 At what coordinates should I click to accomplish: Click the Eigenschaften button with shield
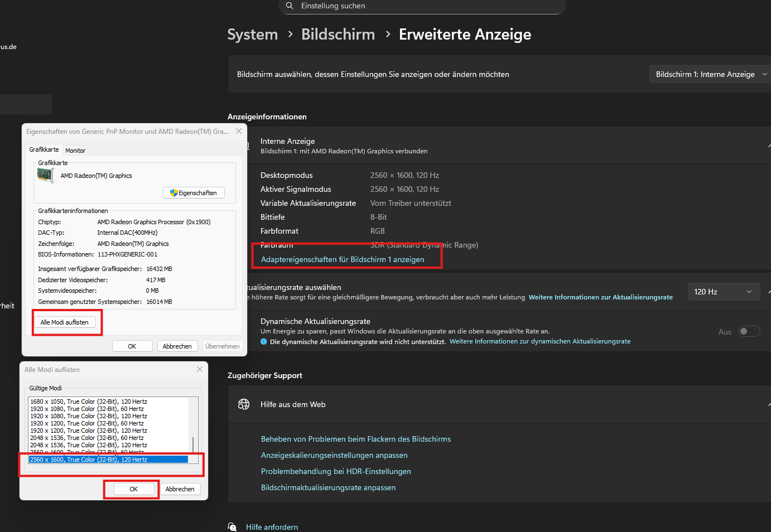coord(194,193)
